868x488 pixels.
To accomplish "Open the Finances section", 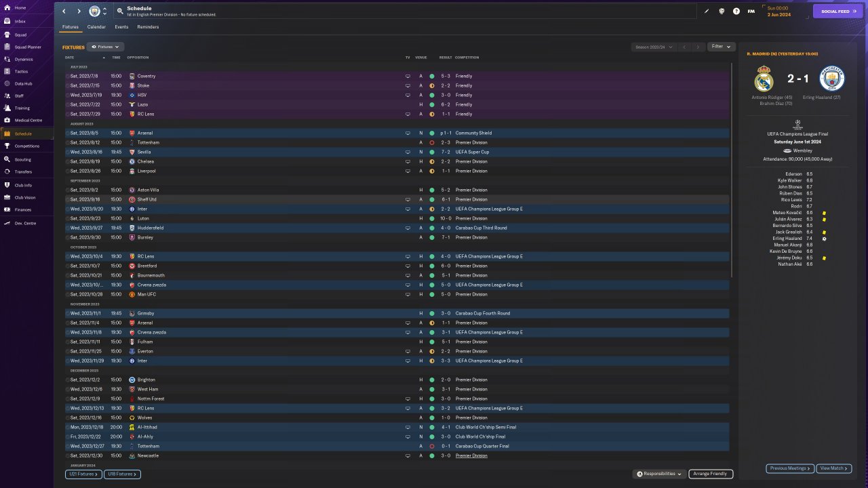I will click(27, 209).
